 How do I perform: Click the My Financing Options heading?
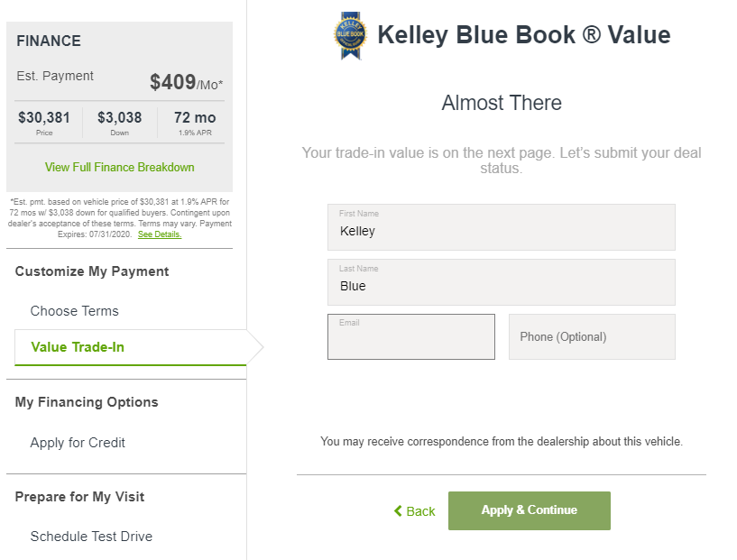click(87, 402)
